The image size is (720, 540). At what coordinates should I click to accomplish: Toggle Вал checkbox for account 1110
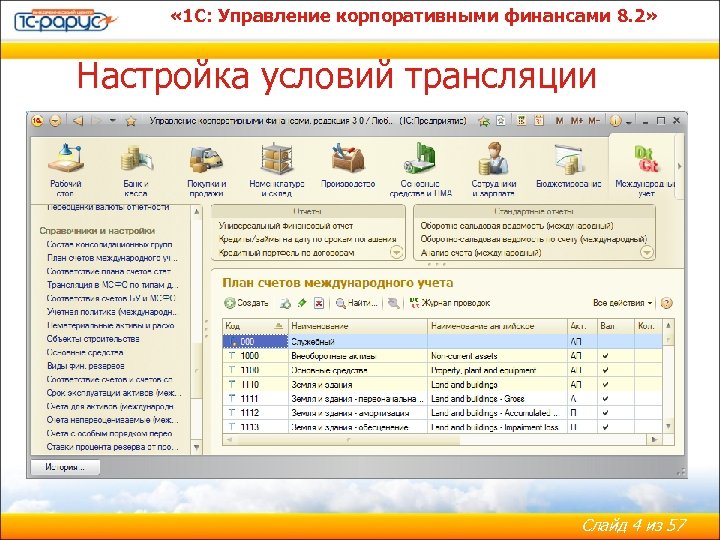[x=606, y=384]
